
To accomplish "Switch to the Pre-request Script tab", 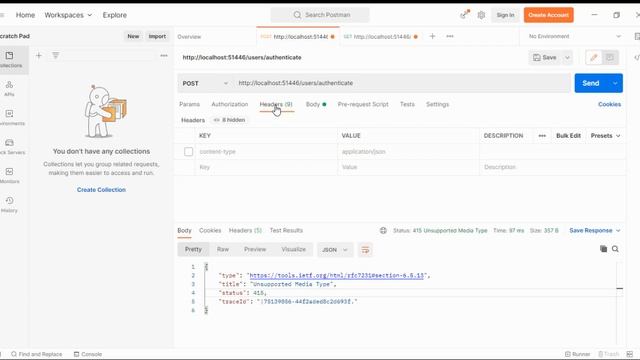I will [x=363, y=104].
